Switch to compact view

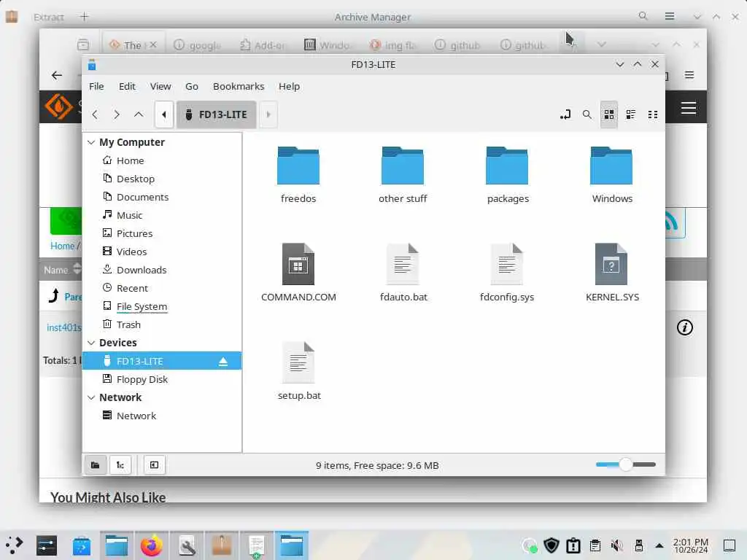653,114
